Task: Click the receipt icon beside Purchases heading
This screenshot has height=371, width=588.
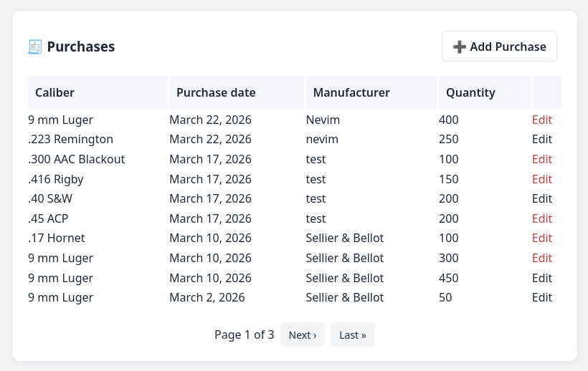Action: (34, 47)
